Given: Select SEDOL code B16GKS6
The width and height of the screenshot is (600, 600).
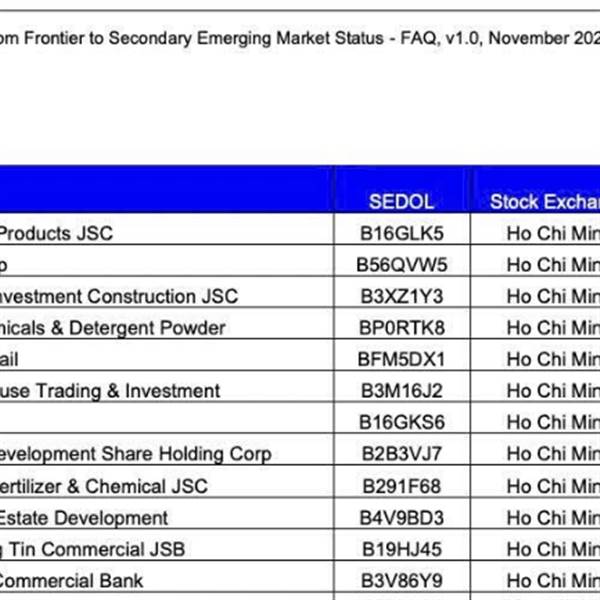Looking at the screenshot, I should coord(401,423).
